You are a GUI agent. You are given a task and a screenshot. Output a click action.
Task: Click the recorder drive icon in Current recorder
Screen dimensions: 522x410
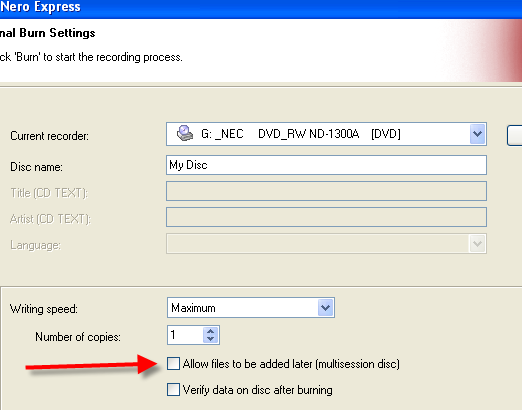tap(185, 134)
